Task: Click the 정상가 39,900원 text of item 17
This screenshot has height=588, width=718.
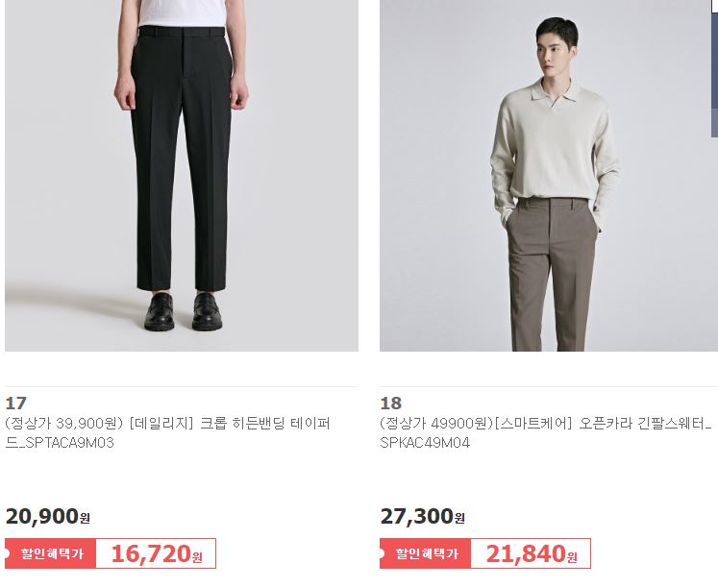Action: [63, 424]
